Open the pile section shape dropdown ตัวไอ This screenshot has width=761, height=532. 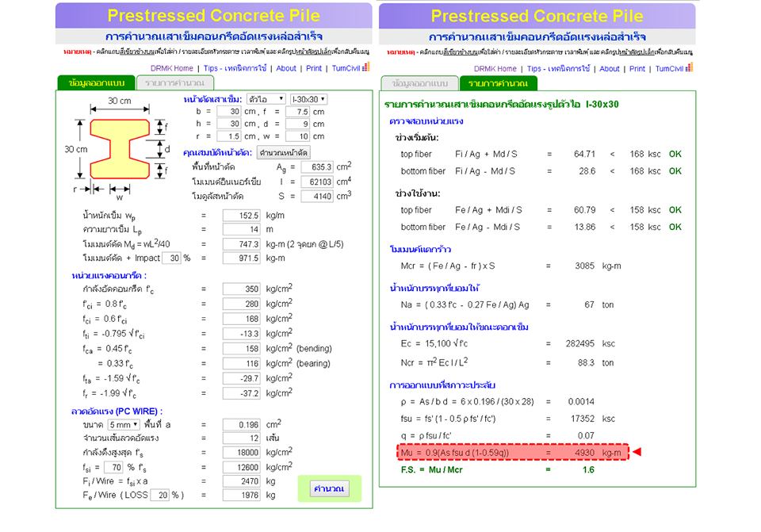266,99
